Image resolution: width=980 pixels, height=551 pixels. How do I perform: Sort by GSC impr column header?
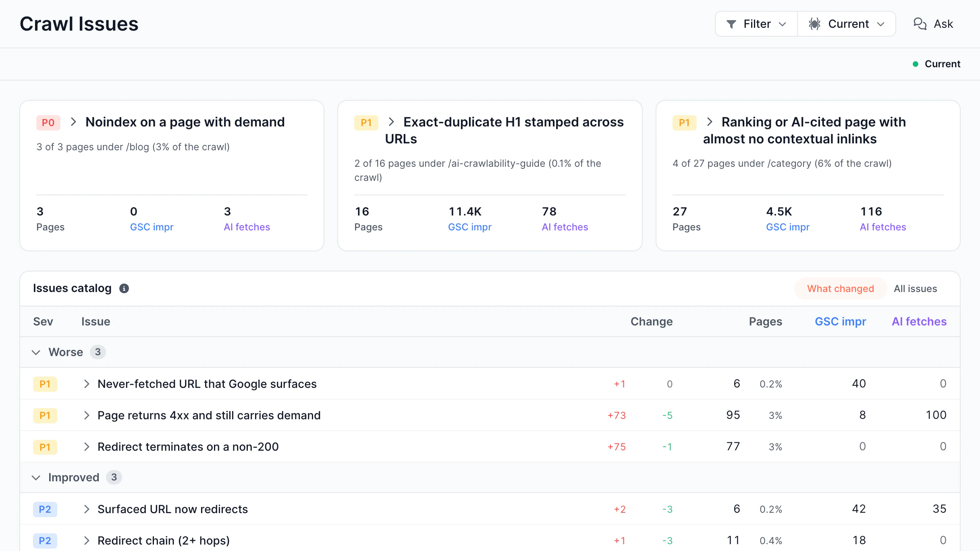[840, 321]
